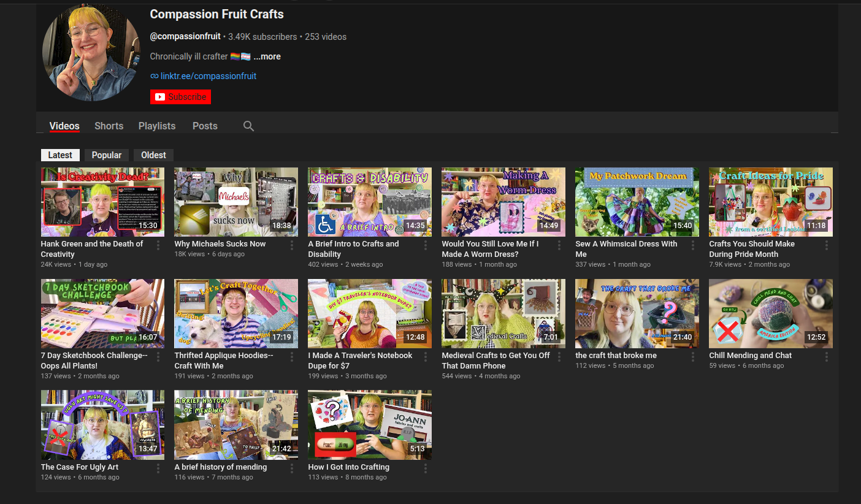Open options for A brief history of mending
The height and width of the screenshot is (504, 861).
click(292, 468)
